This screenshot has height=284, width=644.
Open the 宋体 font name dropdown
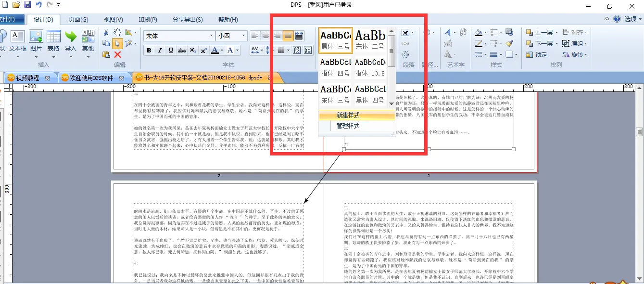211,36
